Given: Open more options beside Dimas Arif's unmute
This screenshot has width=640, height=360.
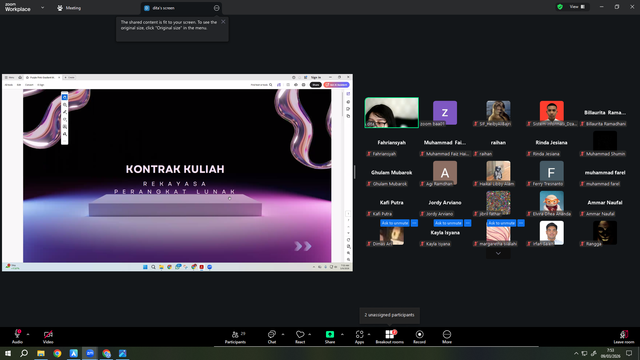Looking at the screenshot, I should [414, 223].
